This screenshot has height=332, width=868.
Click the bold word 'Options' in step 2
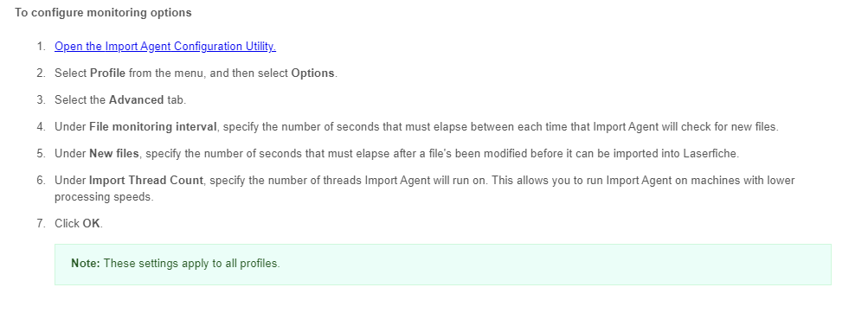click(x=312, y=73)
